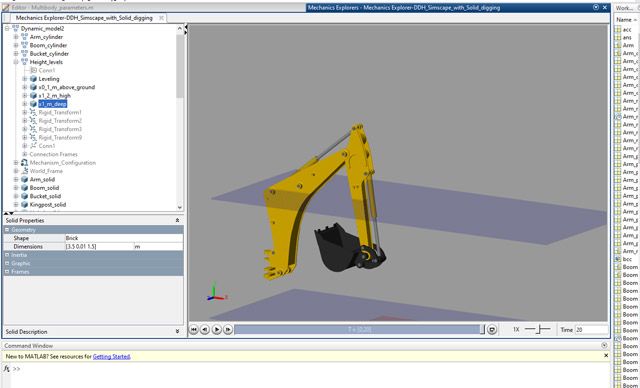Expand the x0_1_m_above_ground node
640x388 pixels.
[x=25, y=87]
